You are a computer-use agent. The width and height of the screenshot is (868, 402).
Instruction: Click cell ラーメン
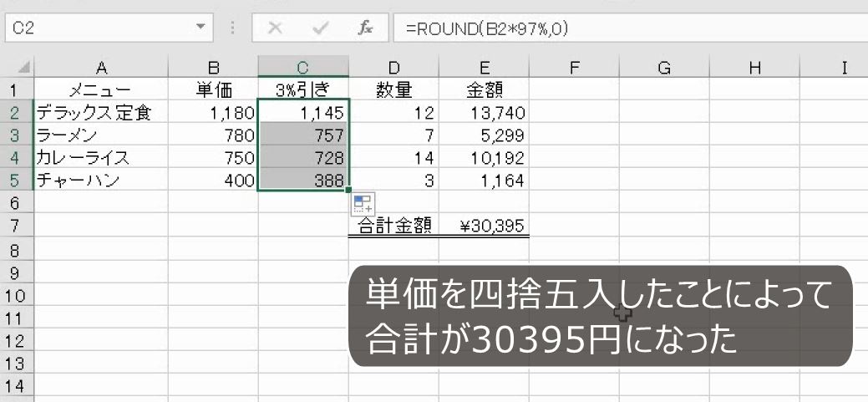(101, 135)
